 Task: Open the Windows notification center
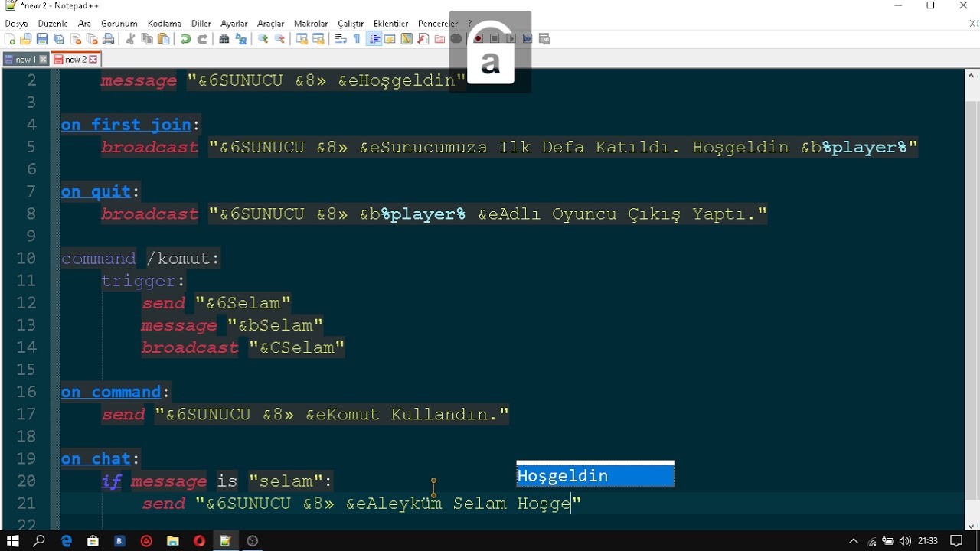point(957,541)
